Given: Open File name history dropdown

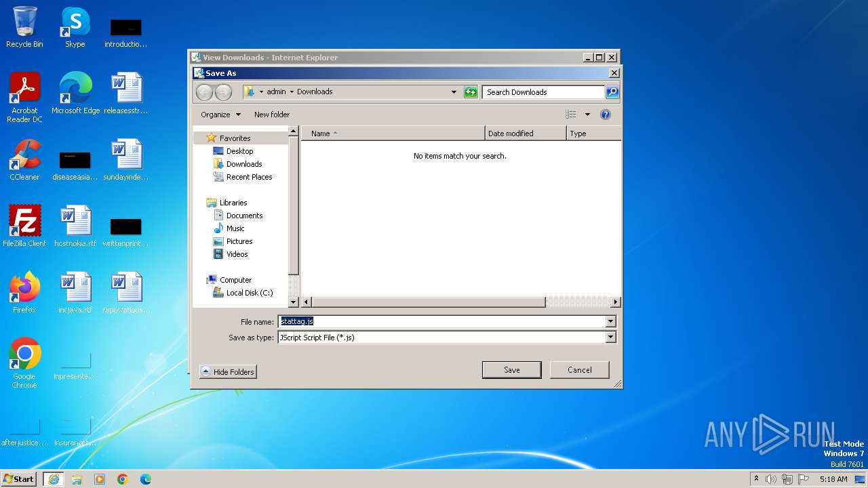Looking at the screenshot, I should coord(610,321).
